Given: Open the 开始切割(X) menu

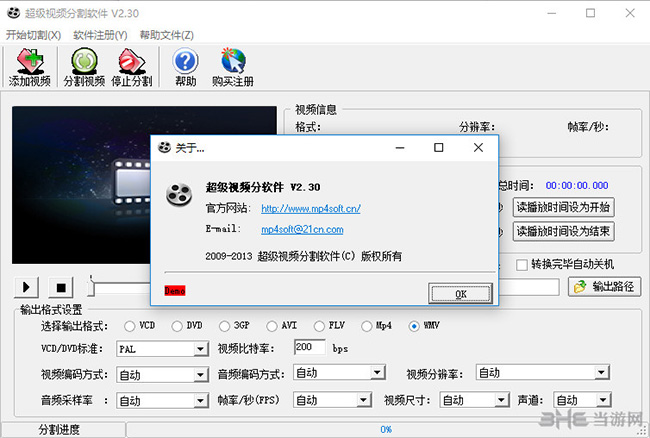Looking at the screenshot, I should pos(33,35).
